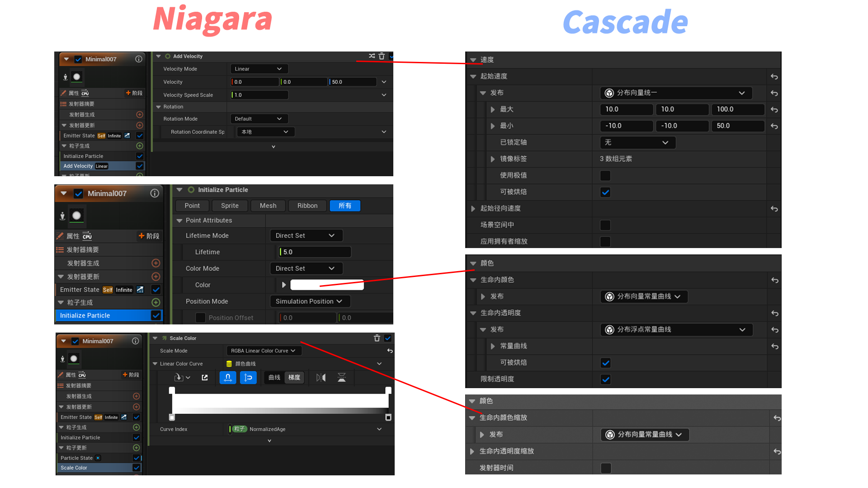Reset 起始速度 to default arrow
This screenshot has width=868, height=488.
coord(774,76)
